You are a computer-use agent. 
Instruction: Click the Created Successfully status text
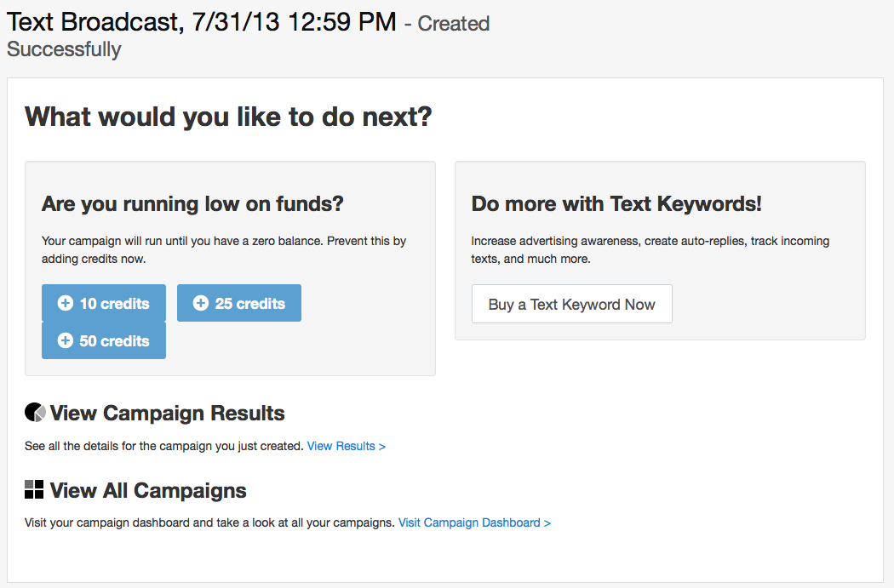(x=64, y=49)
